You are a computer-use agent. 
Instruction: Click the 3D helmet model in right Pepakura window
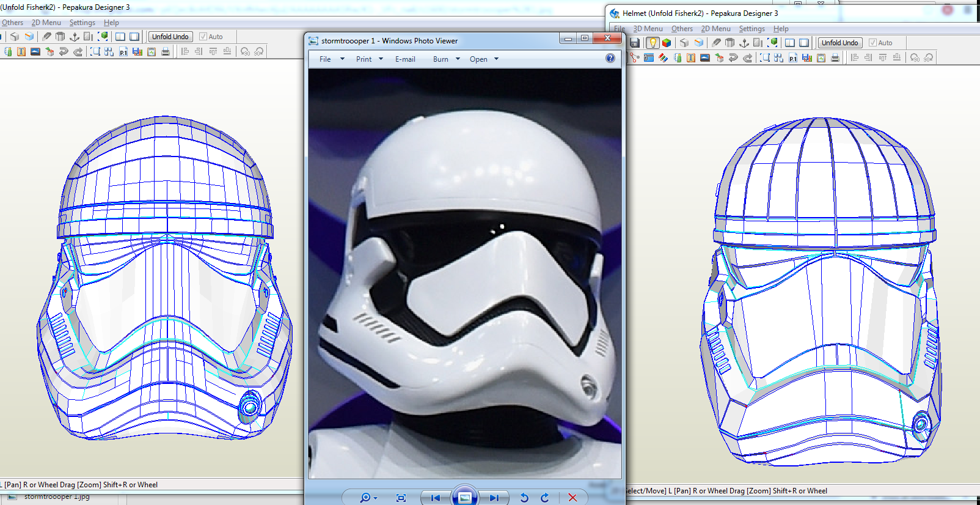[821, 290]
